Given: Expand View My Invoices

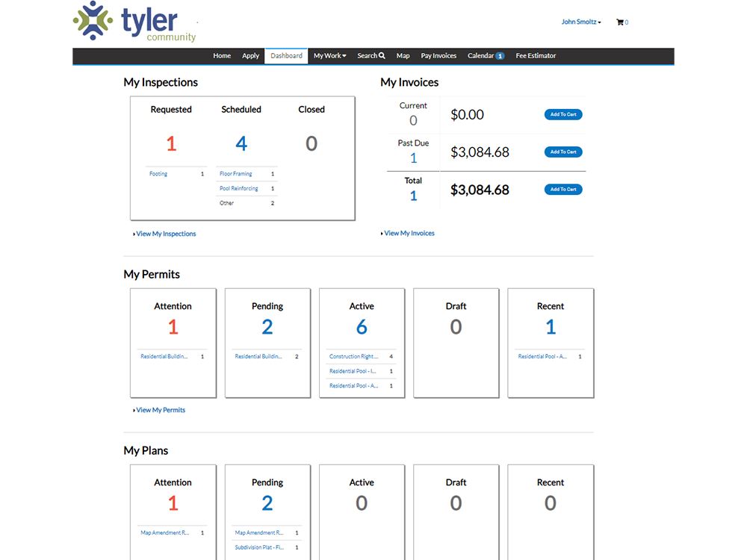Looking at the screenshot, I should coord(407,232).
